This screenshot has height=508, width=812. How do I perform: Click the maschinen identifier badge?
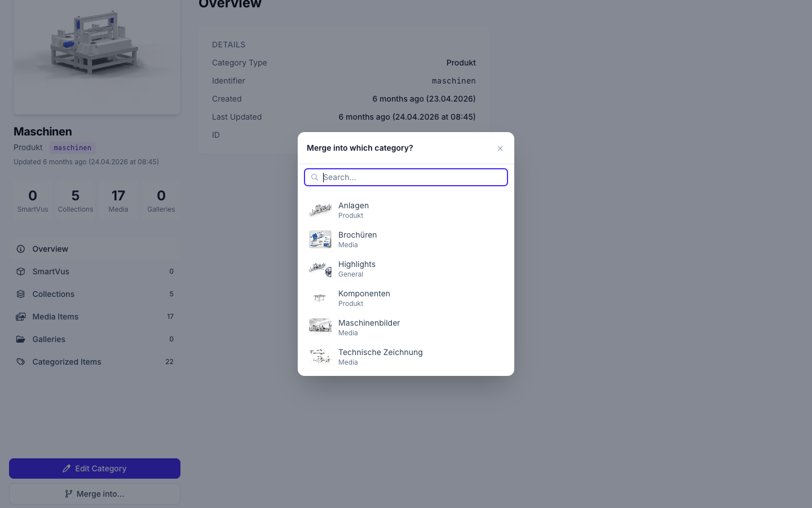pos(72,148)
